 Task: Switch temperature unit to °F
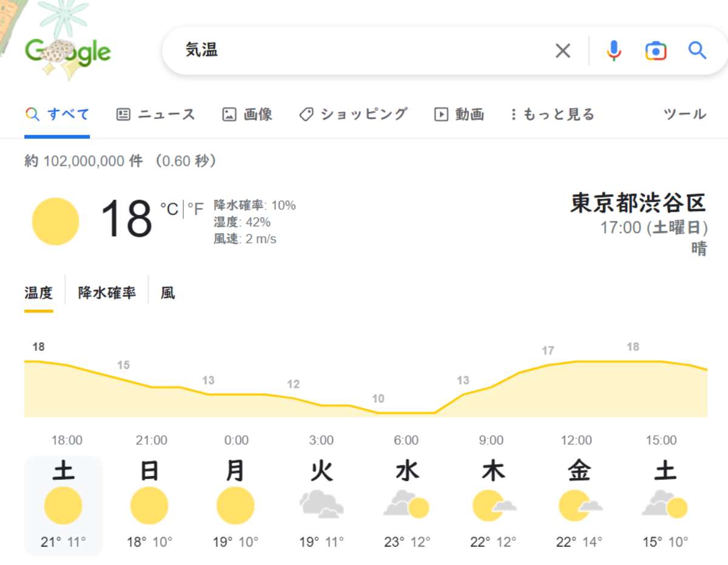pos(195,209)
